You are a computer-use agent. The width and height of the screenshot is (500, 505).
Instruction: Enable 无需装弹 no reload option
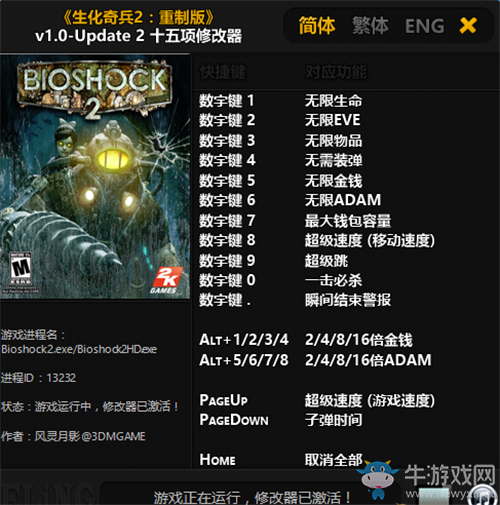333,160
